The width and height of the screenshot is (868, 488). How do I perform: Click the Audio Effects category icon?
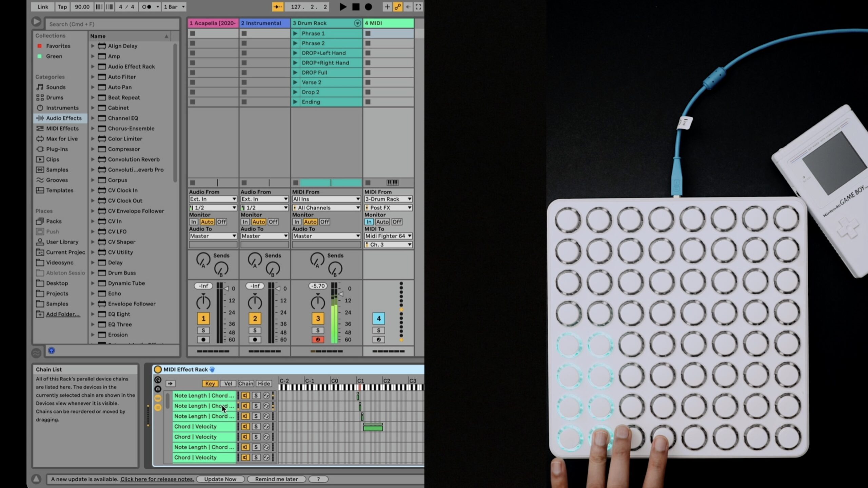coord(40,117)
